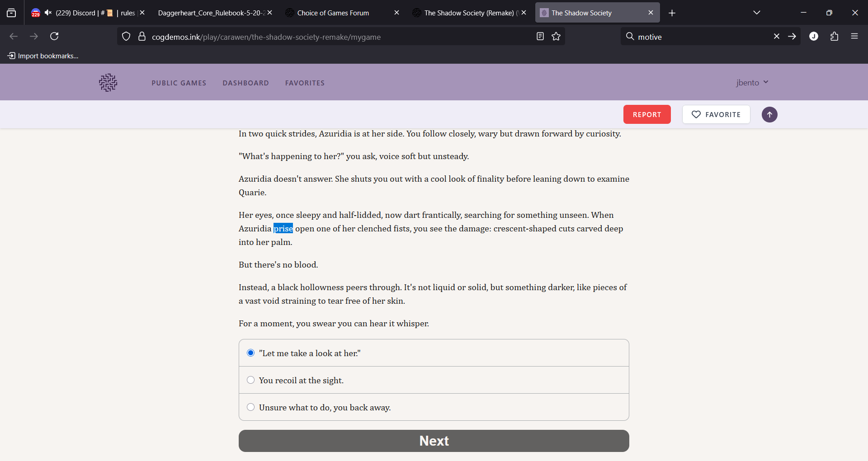Open the extensions puzzle icon
Screen dimensions: 868x461
tap(834, 36)
